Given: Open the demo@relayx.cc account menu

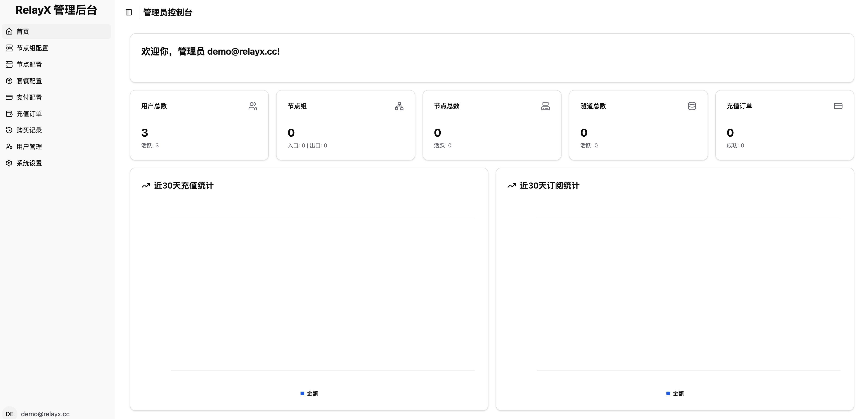Looking at the screenshot, I should pyautogui.click(x=45, y=414).
